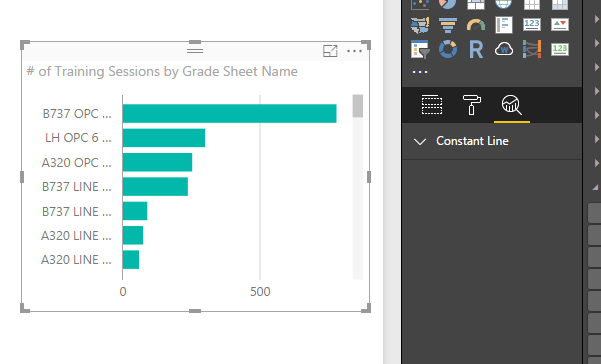The width and height of the screenshot is (601, 364).
Task: Click the visual's top drag handle grip
Action: 195,51
